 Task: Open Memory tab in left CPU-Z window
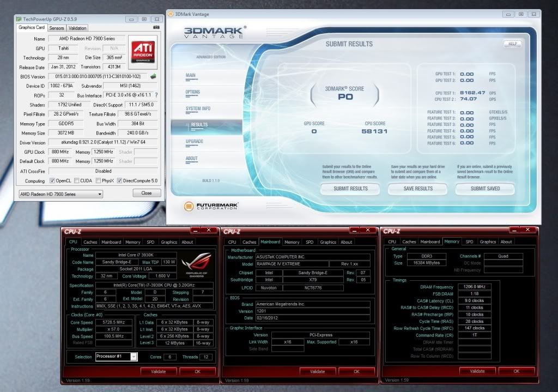coord(133,242)
